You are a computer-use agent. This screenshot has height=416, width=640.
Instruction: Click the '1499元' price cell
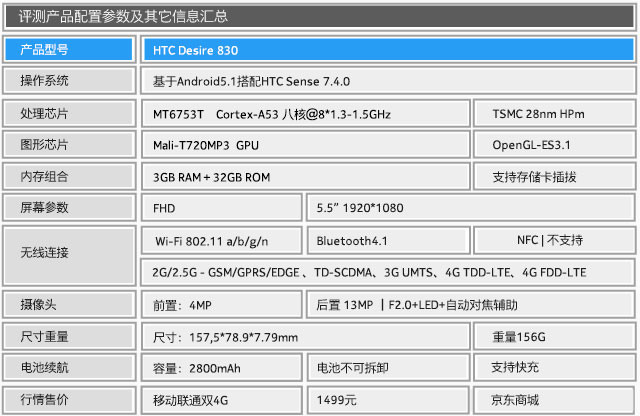(x=388, y=399)
